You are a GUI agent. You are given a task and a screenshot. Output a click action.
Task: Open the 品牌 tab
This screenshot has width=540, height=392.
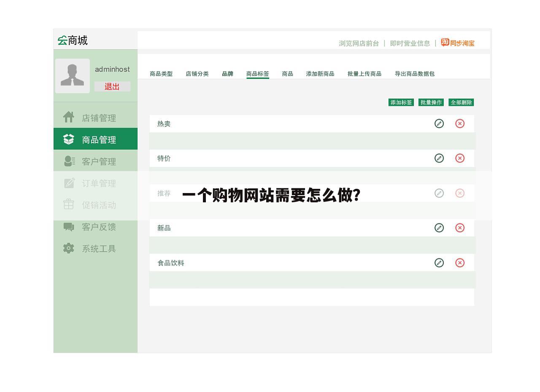(227, 73)
